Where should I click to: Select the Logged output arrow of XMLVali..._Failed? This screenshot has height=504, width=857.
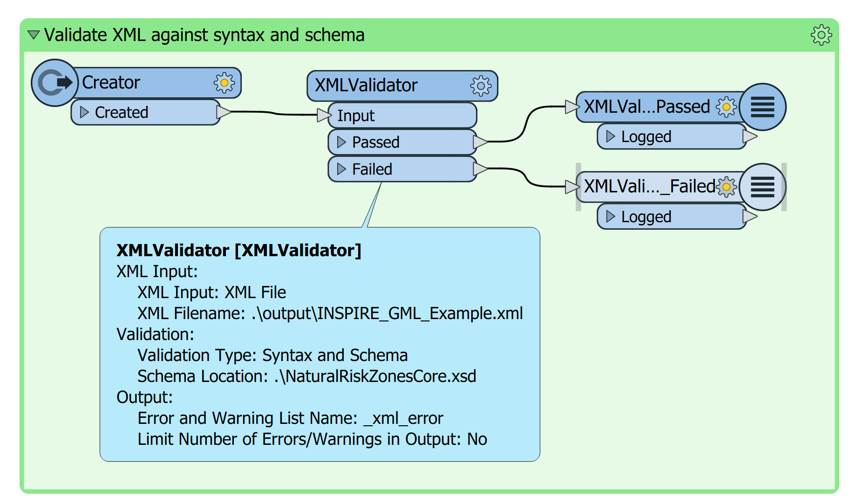[750, 216]
